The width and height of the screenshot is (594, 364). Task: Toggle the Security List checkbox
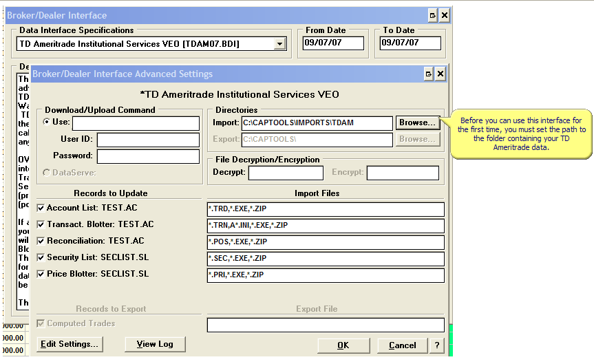click(x=41, y=257)
